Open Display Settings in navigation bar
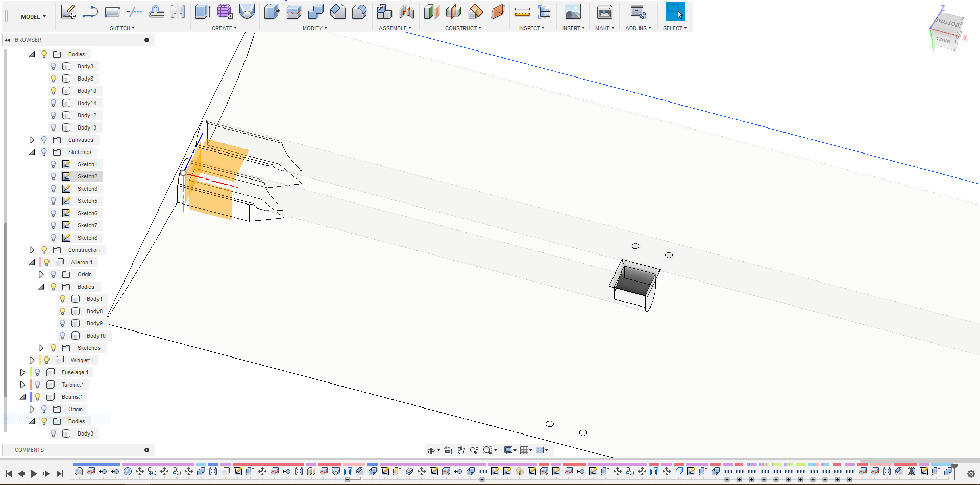The image size is (980, 485). 509,450
